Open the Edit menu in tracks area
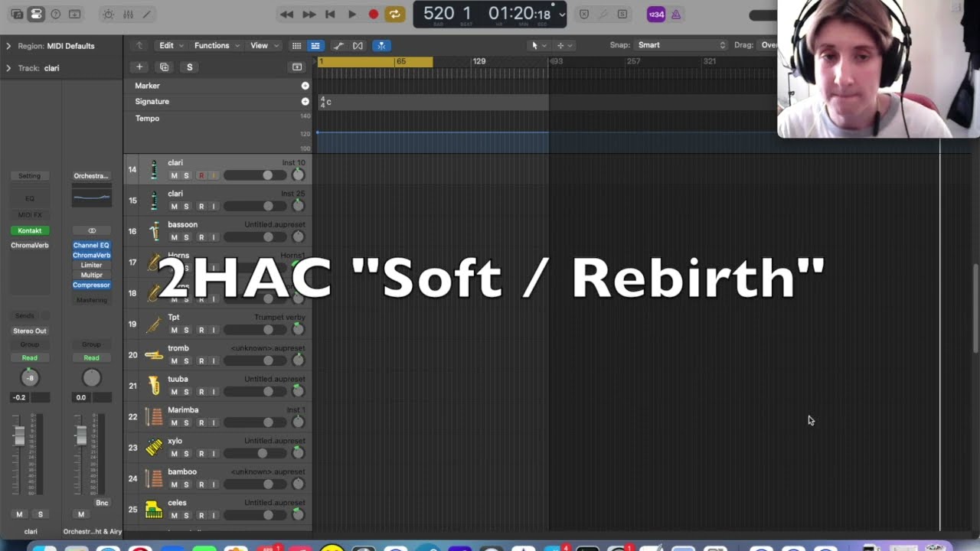The image size is (980, 551). point(171,45)
